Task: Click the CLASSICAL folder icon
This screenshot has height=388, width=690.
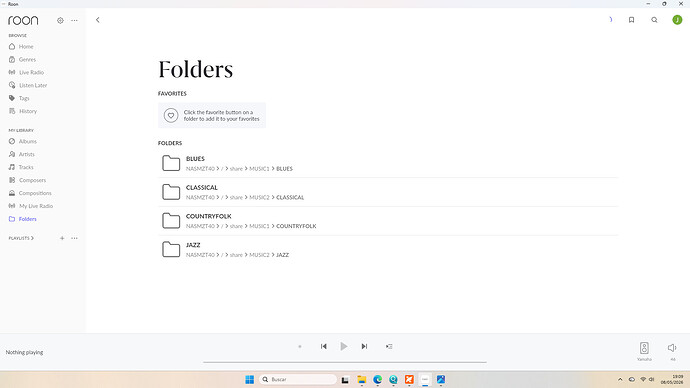Action: point(171,192)
